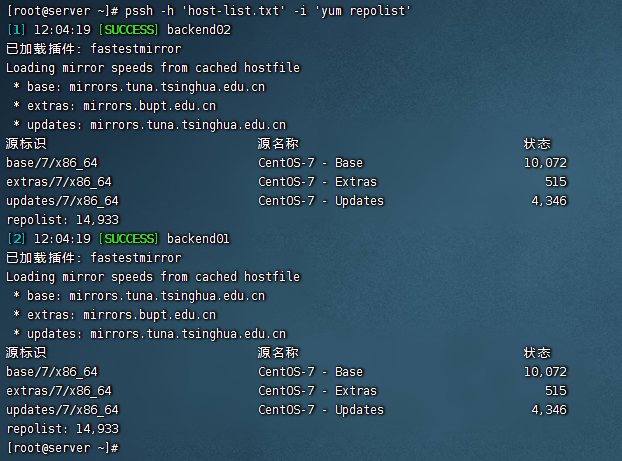Click the first base mirrors.tuna.tsinghua.edu.cn entry

pyautogui.click(x=167, y=87)
